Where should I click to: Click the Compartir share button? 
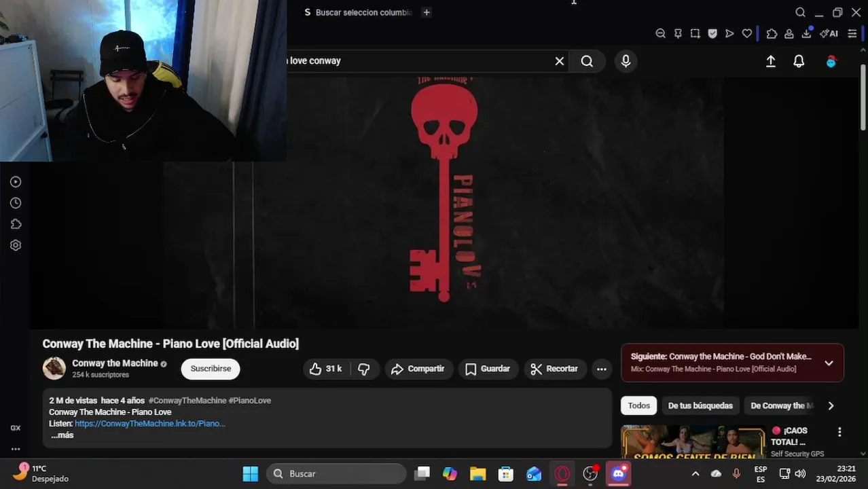click(418, 369)
